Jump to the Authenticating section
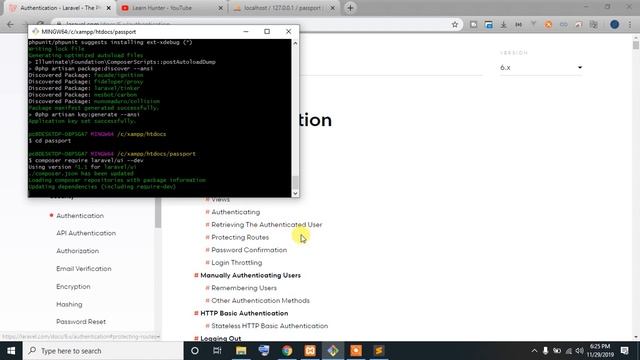The image size is (640, 360). pos(236,212)
